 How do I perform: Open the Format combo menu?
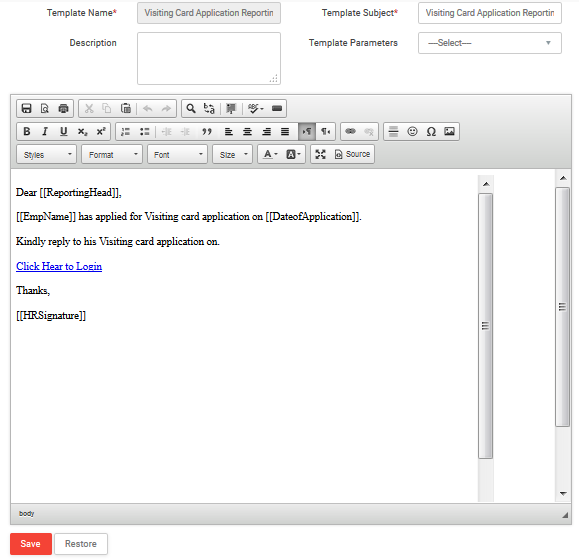click(x=112, y=154)
